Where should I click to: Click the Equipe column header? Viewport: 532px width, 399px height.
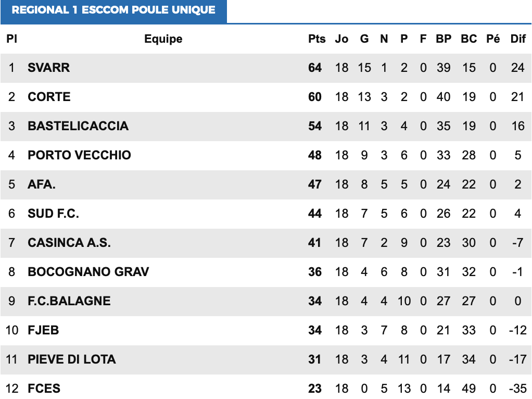pyautogui.click(x=163, y=39)
